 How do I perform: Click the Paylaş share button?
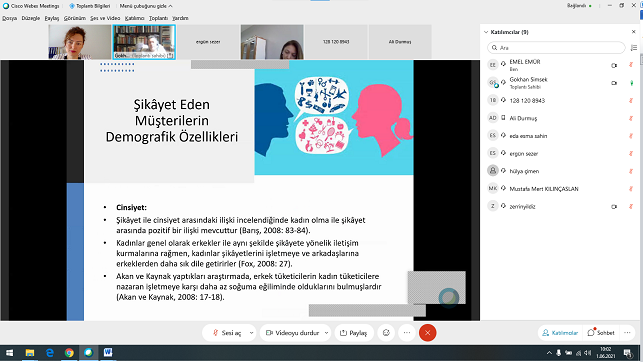[354, 333]
